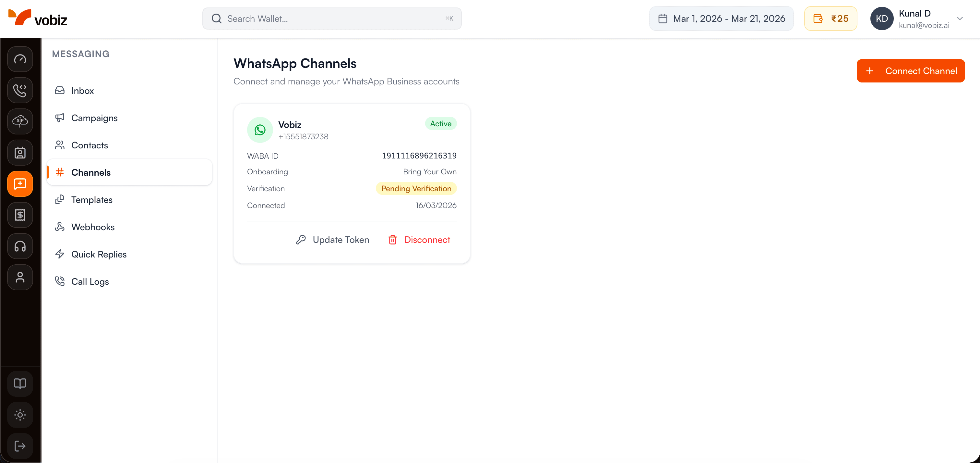The width and height of the screenshot is (980, 463).
Task: Click the Connect Channel button
Action: coord(911,71)
